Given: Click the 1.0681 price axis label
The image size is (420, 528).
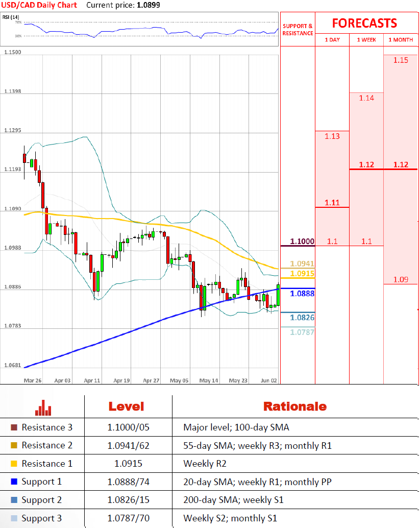Looking at the screenshot, I should pos(12,365).
